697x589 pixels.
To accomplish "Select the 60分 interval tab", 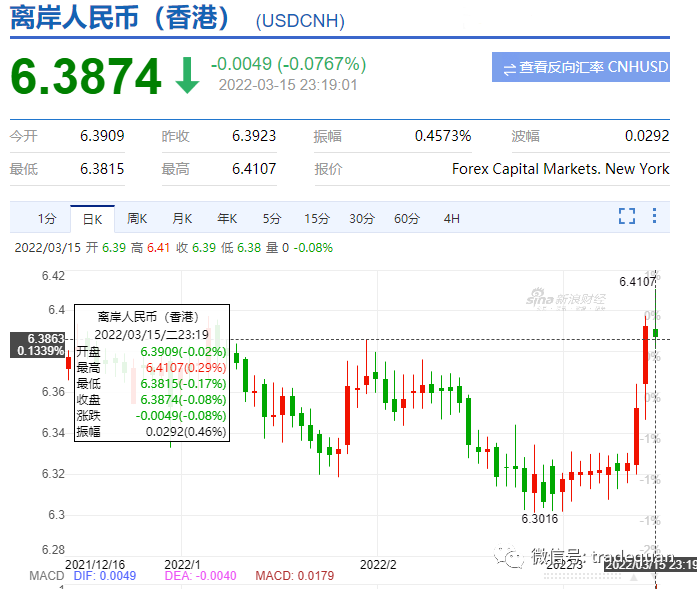I will pos(407,218).
